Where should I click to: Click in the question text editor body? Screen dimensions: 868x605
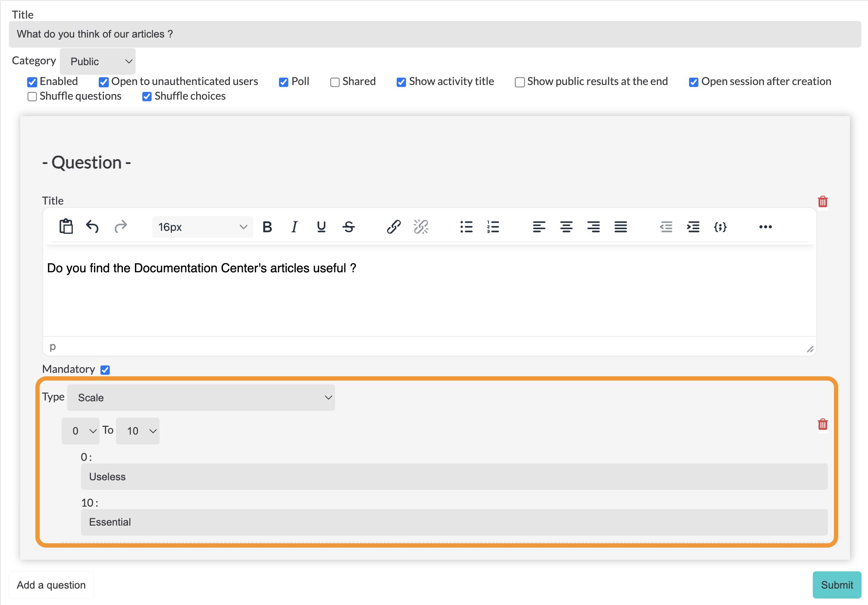click(x=429, y=291)
